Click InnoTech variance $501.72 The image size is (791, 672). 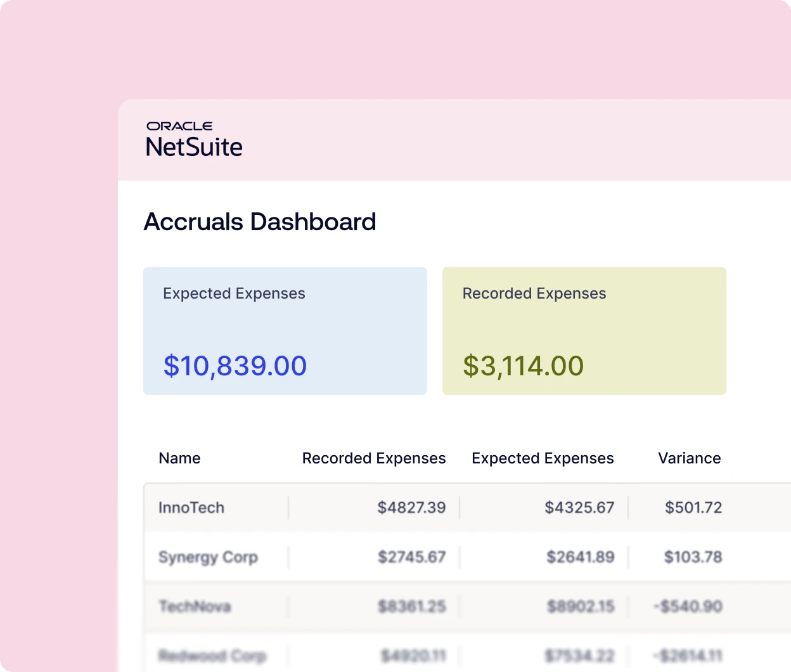click(693, 508)
